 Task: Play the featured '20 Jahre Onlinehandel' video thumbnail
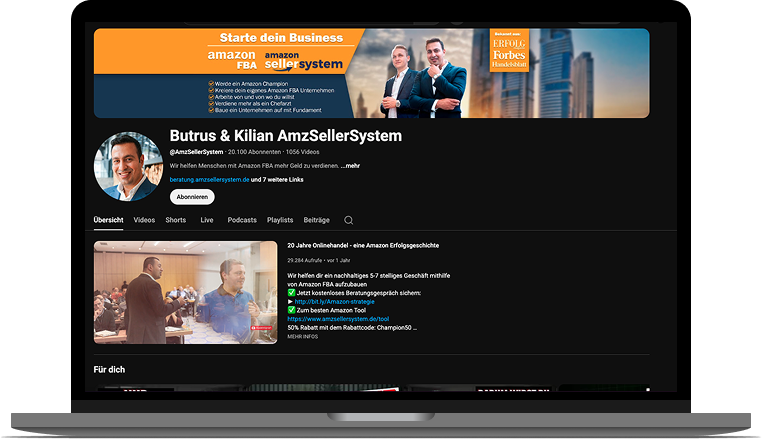185,292
